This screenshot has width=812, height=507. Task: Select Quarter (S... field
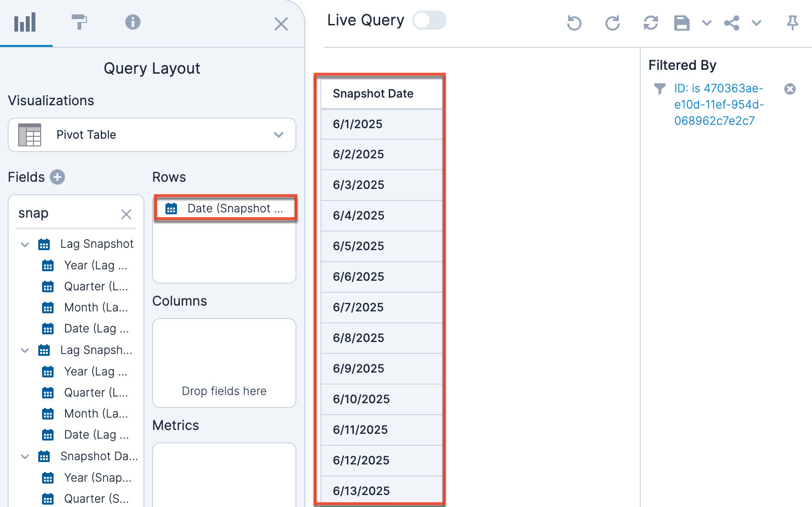[85, 498]
